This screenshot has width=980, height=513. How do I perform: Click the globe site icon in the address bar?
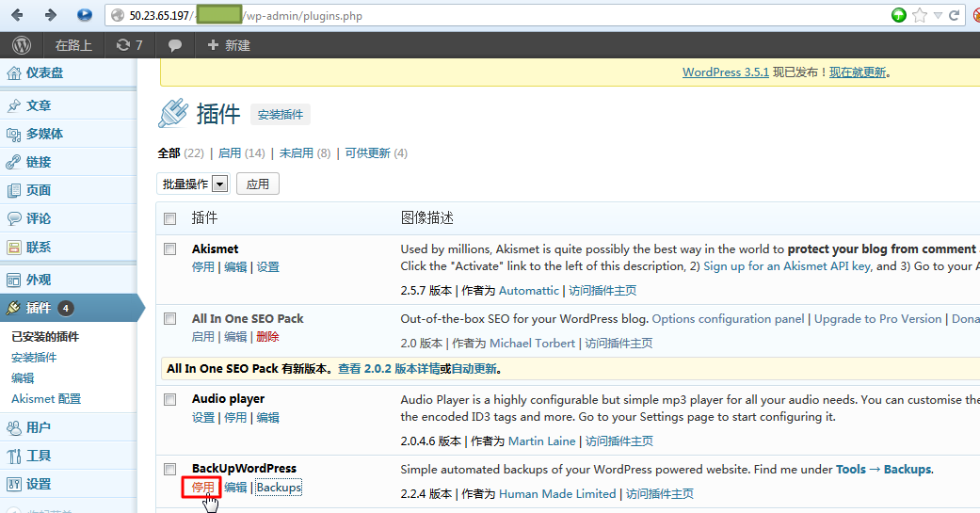pyautogui.click(x=118, y=16)
